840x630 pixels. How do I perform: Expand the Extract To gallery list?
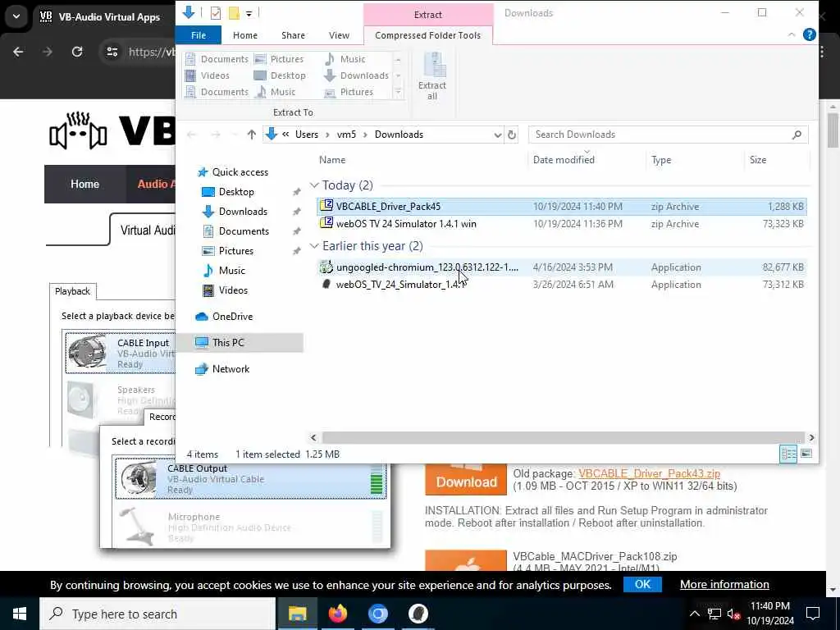pyautogui.click(x=398, y=92)
